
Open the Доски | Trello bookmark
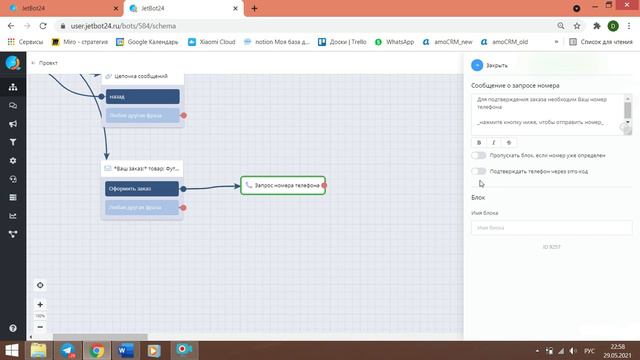coord(342,42)
